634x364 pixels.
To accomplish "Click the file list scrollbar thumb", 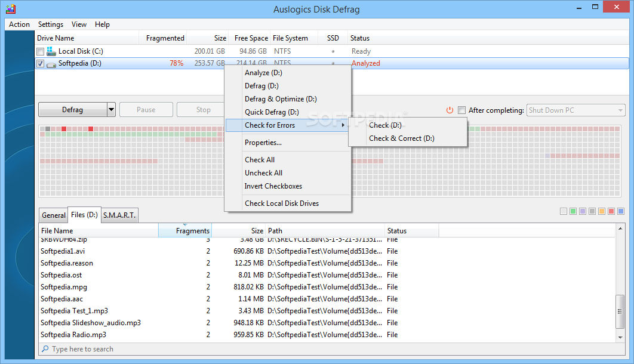I will click(620, 311).
